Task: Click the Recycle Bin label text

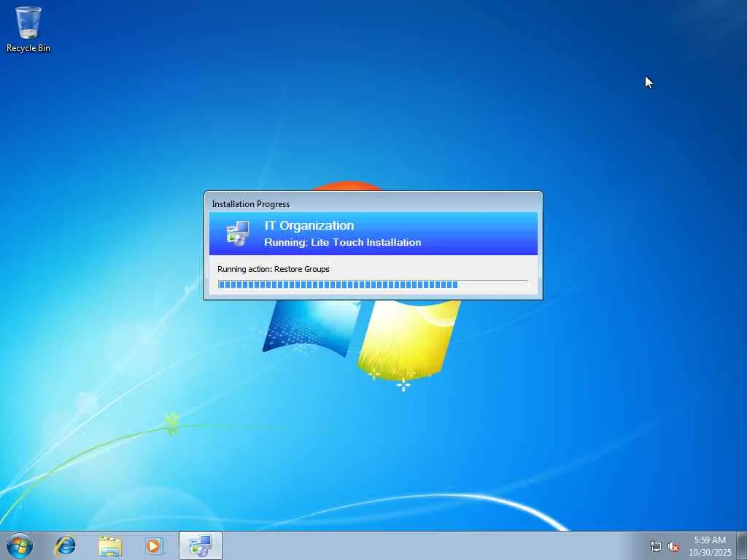Action: 28,48
